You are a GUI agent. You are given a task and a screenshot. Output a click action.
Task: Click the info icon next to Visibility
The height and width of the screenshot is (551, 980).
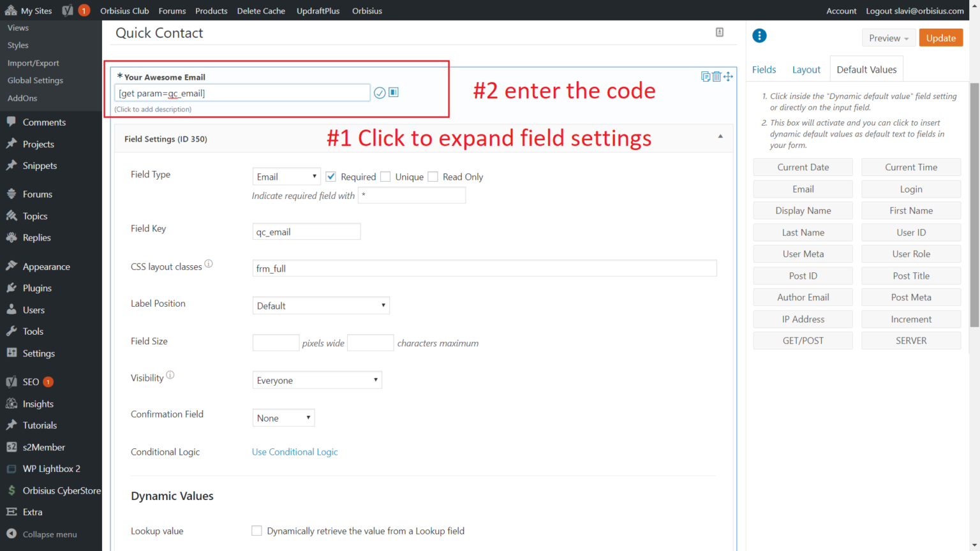coord(170,376)
